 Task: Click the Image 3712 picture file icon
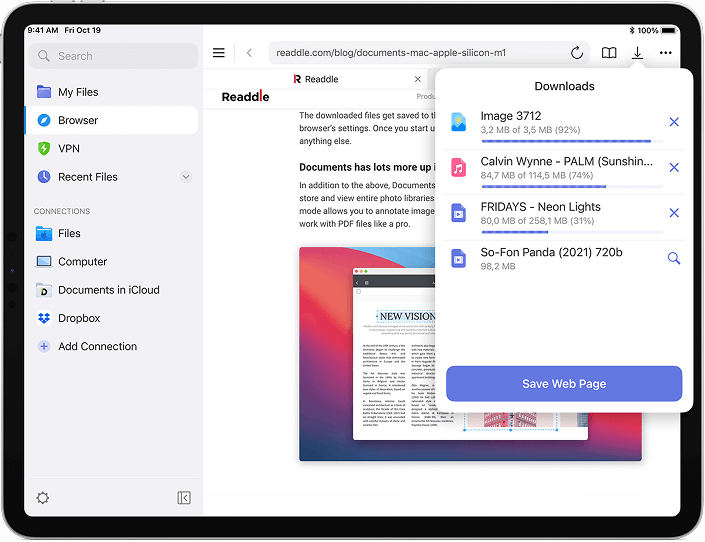[458, 122]
